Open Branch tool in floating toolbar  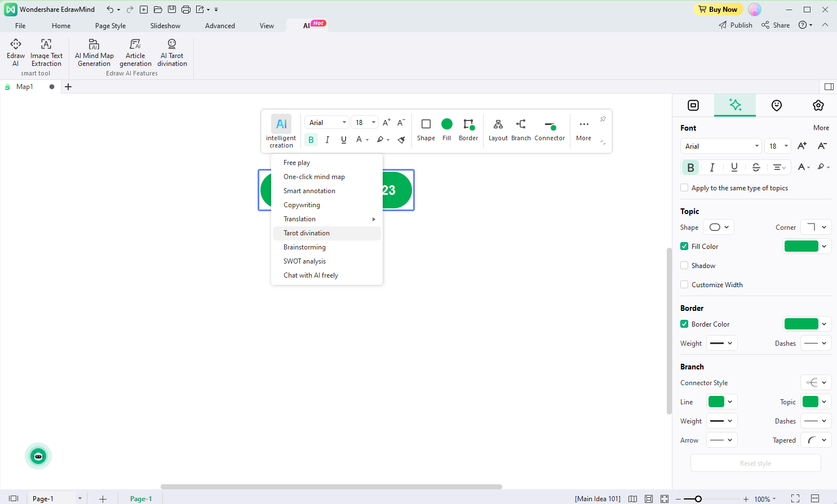521,130
